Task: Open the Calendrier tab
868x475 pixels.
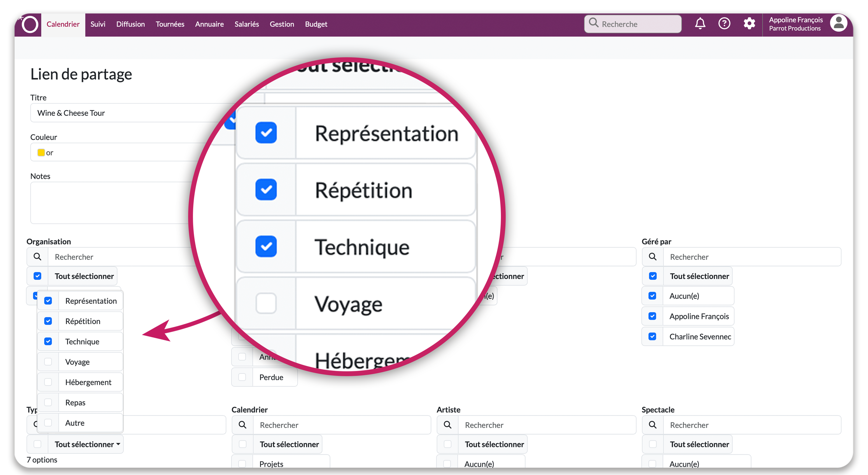Action: click(x=63, y=24)
